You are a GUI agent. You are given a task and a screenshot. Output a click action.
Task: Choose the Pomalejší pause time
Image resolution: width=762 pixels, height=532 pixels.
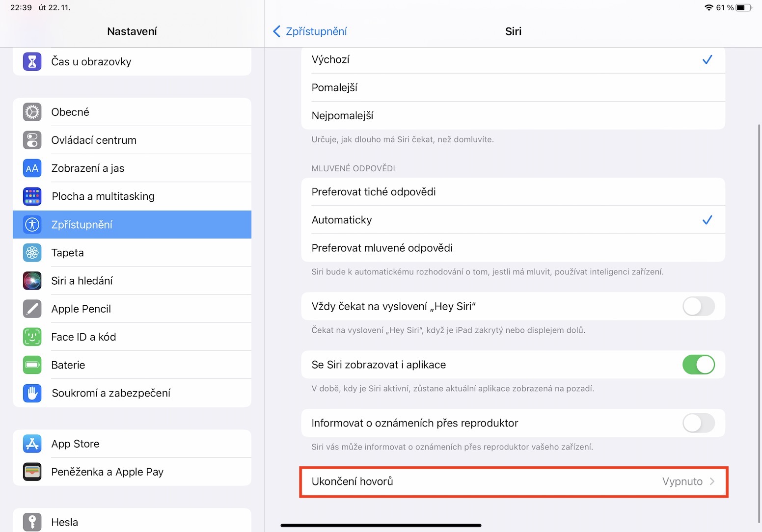click(513, 88)
